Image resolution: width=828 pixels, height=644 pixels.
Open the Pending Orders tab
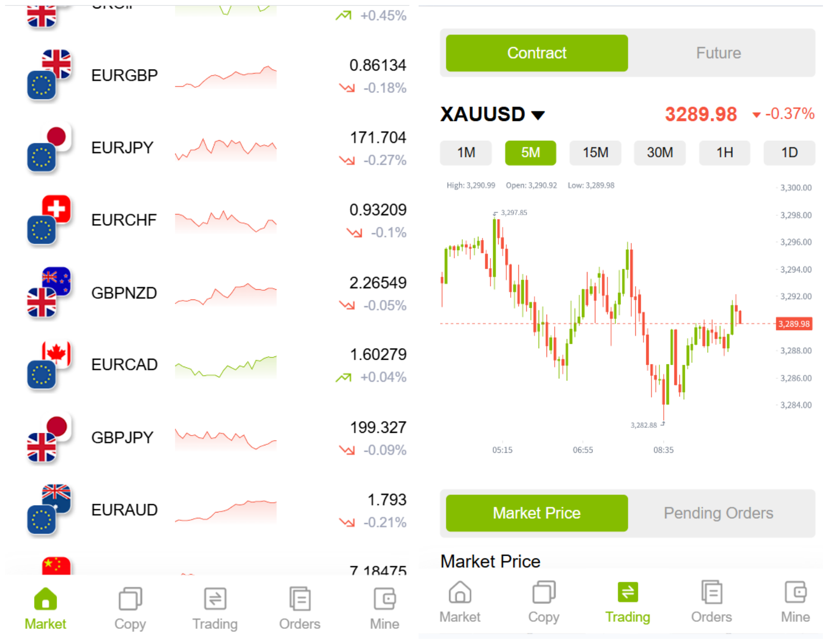tap(719, 513)
